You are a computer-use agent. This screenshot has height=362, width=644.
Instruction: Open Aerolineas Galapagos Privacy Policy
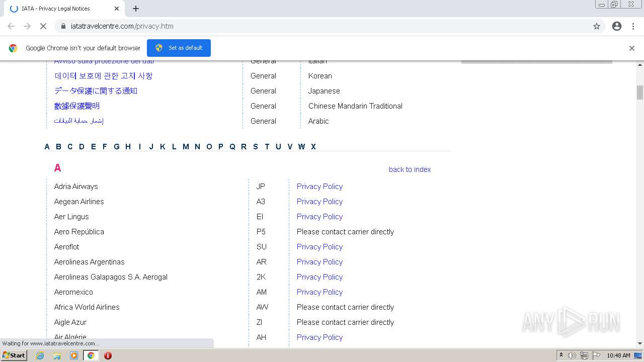(x=319, y=277)
